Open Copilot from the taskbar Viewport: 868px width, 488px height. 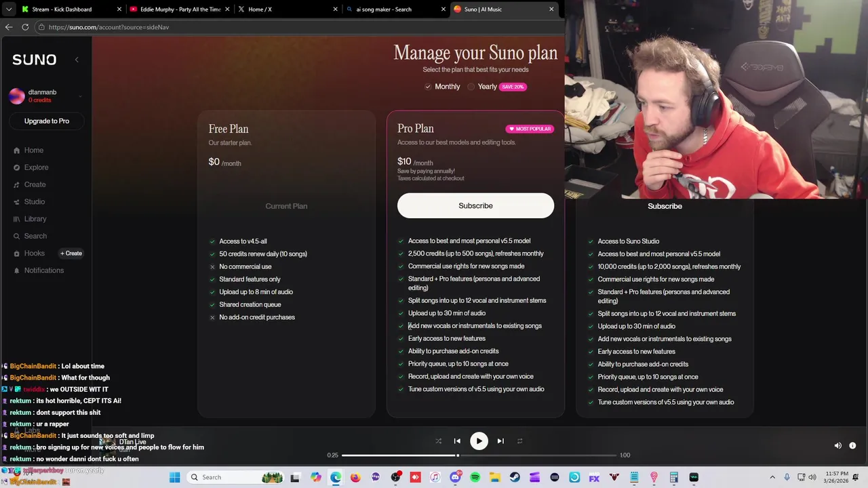pyautogui.click(x=316, y=477)
